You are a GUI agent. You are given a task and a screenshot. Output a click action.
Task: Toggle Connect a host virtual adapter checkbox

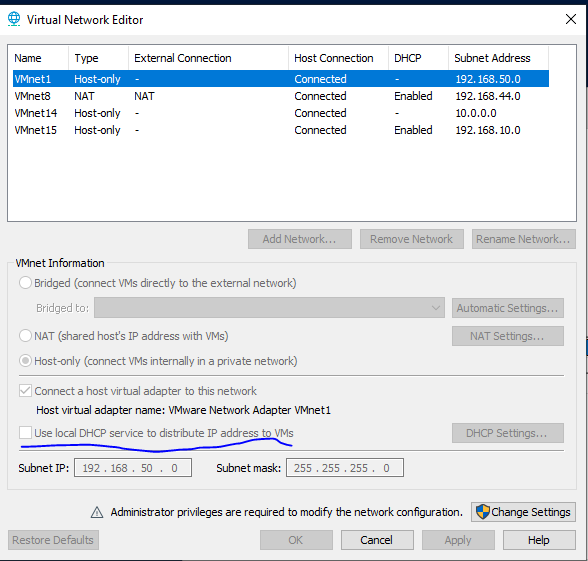coord(25,391)
